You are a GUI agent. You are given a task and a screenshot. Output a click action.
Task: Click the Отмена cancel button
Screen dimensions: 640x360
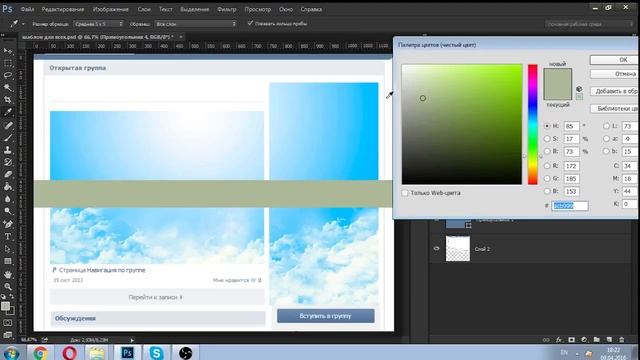[x=614, y=74]
